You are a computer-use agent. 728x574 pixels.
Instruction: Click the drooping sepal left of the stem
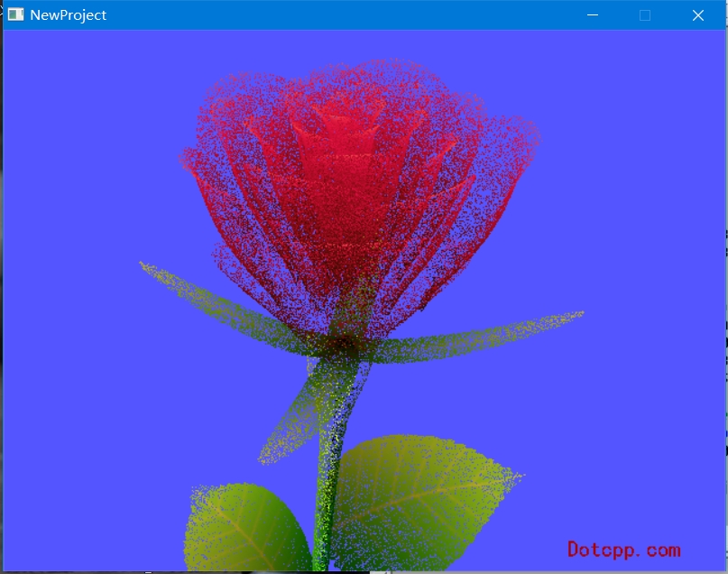[x=289, y=424]
